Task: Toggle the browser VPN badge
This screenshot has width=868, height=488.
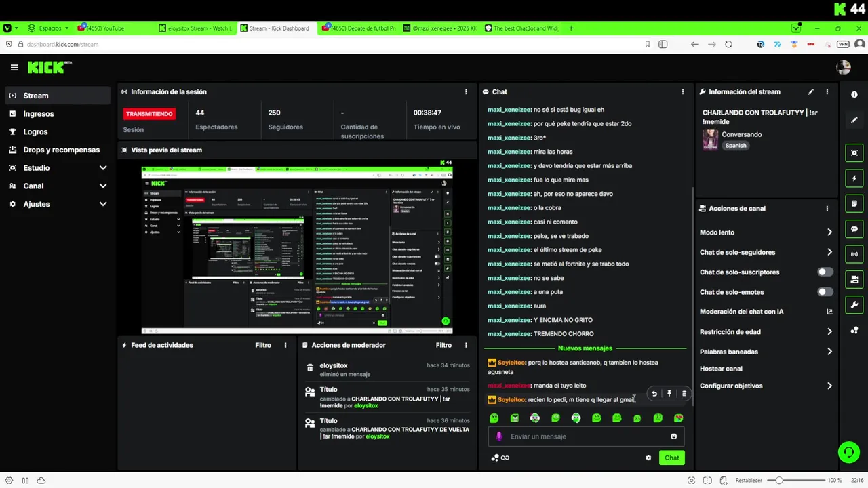Action: coord(843,44)
